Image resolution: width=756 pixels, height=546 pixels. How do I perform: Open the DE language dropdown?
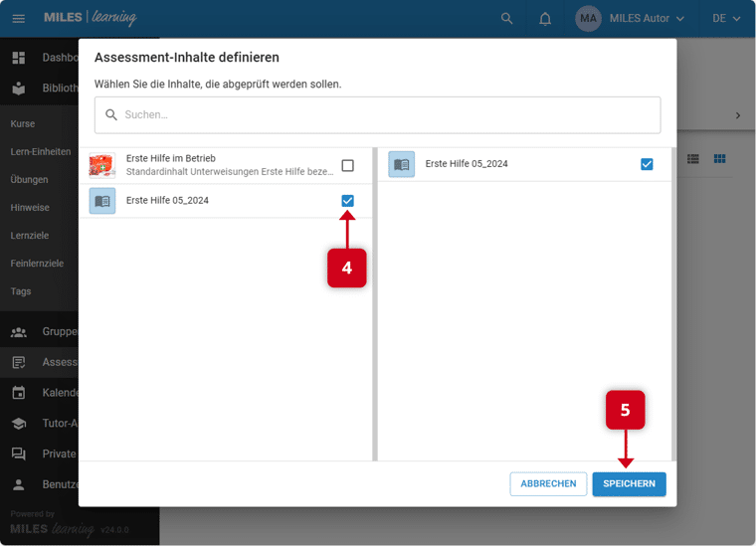point(725,19)
